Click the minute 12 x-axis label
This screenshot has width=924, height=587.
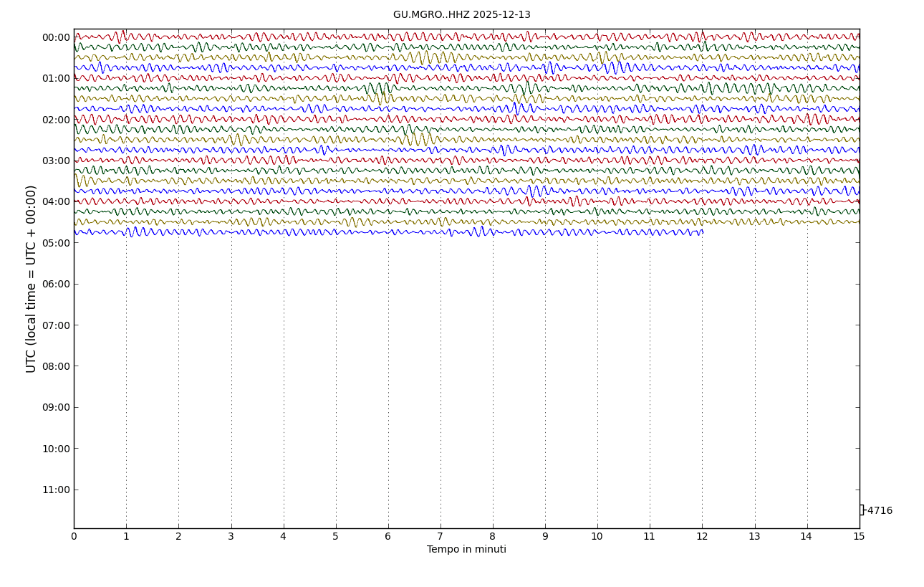702,537
